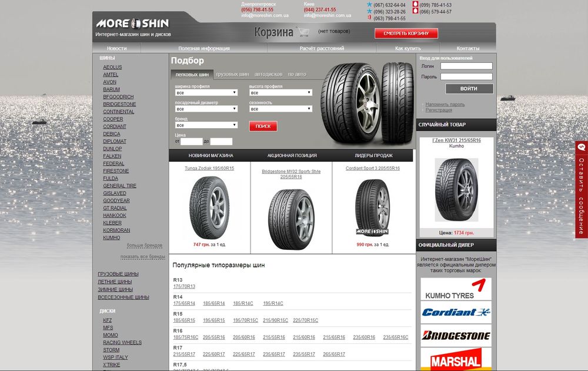
Task: Click the red 'Поиск' button
Action: tap(263, 126)
